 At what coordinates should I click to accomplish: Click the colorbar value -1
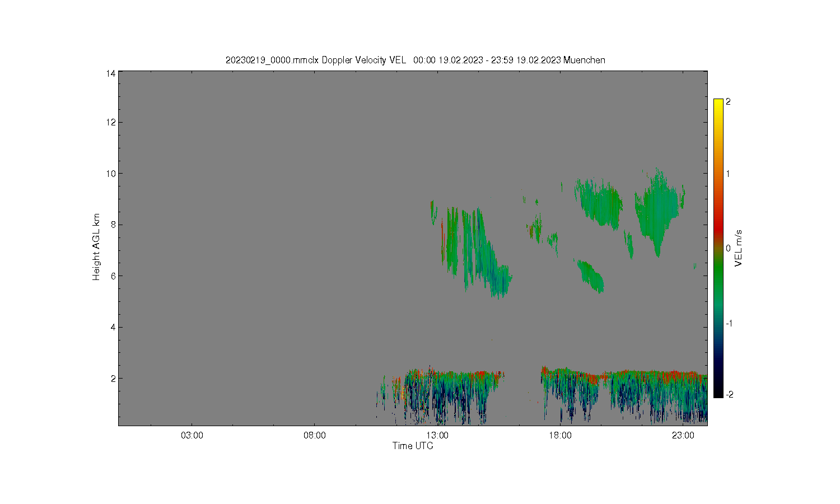pos(729,324)
